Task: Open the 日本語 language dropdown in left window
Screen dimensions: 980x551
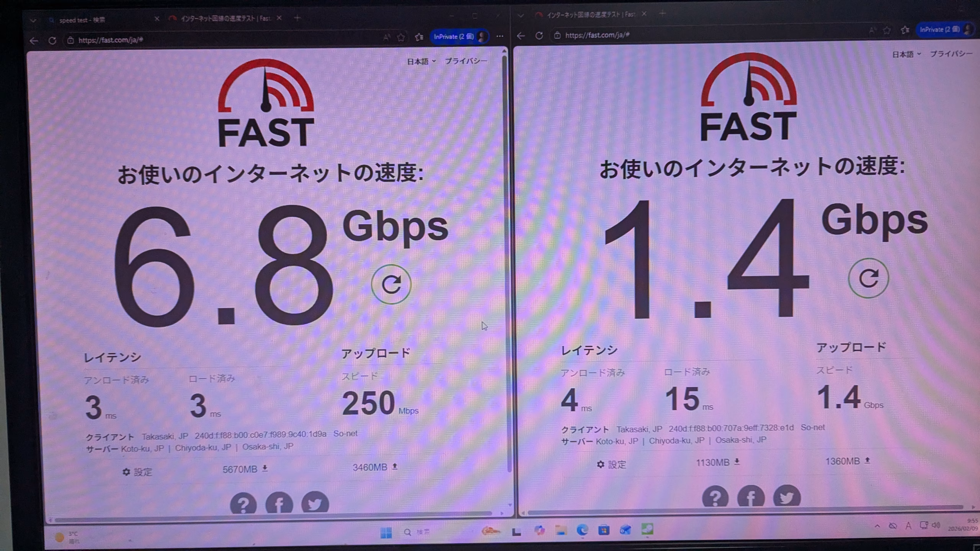Action: (x=421, y=61)
